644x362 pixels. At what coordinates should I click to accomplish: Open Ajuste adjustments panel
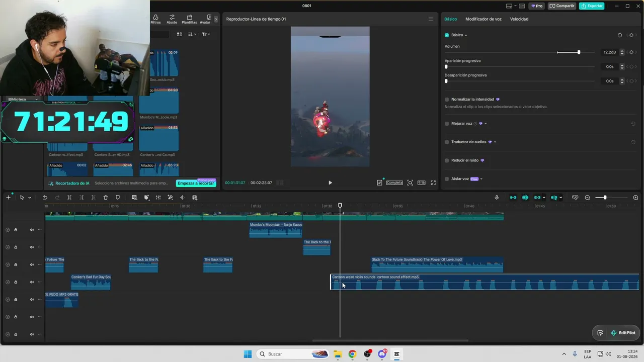(x=172, y=19)
